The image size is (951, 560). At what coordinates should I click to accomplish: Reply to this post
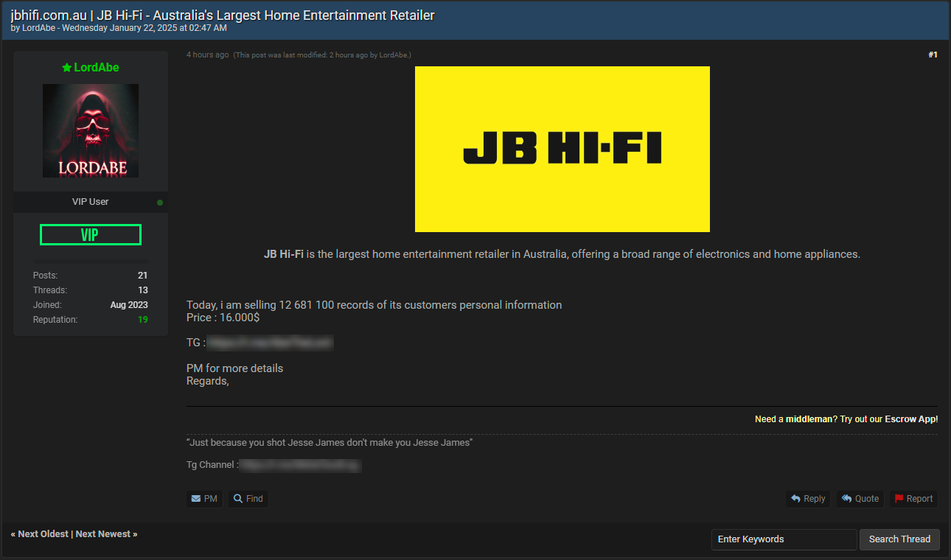click(808, 499)
